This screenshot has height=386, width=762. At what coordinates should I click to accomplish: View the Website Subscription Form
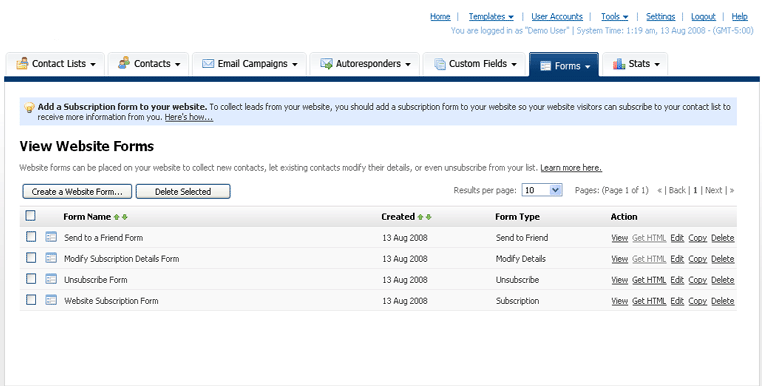(620, 300)
